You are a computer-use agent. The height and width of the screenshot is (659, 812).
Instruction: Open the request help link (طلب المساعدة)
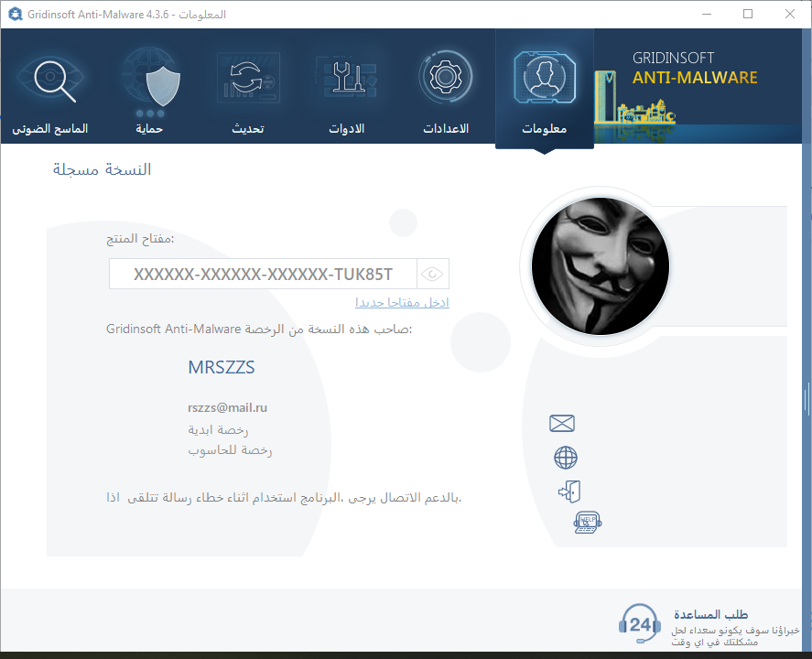coord(710,614)
